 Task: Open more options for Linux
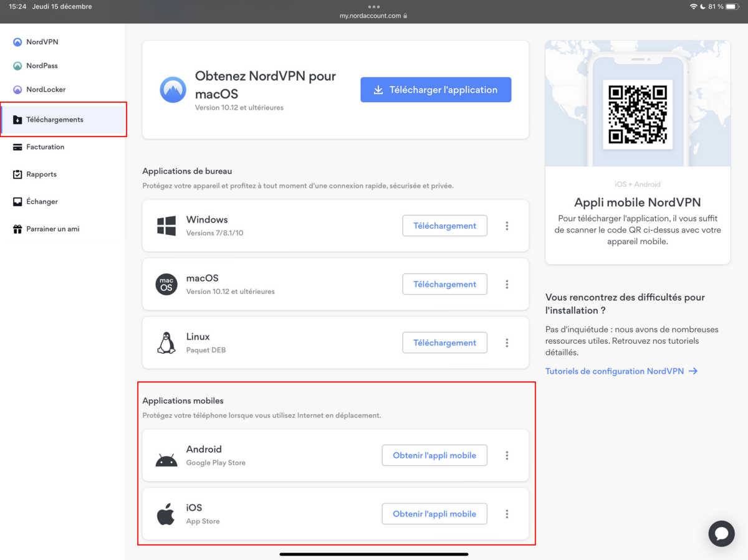(507, 343)
